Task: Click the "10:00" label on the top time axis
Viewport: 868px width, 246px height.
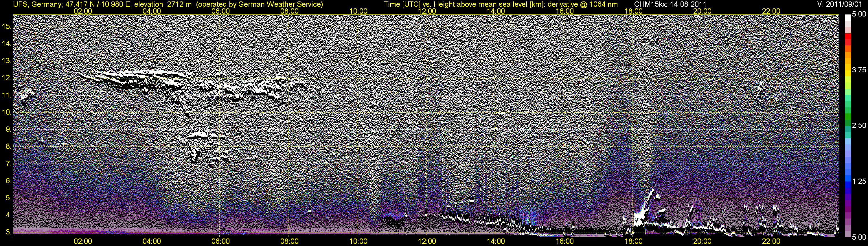Action: pos(358,11)
